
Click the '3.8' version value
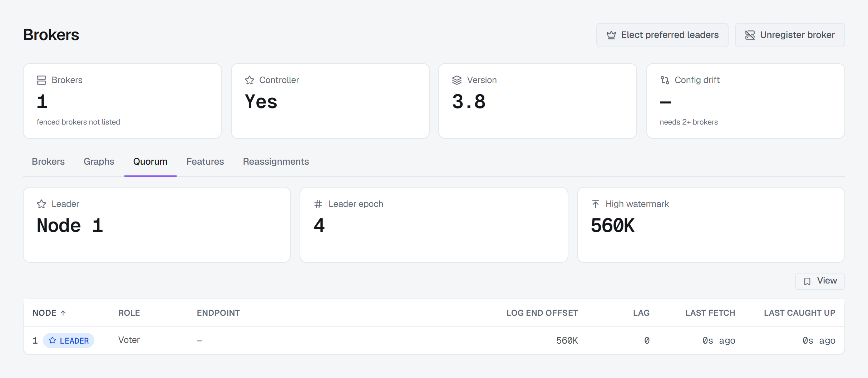pos(469,102)
